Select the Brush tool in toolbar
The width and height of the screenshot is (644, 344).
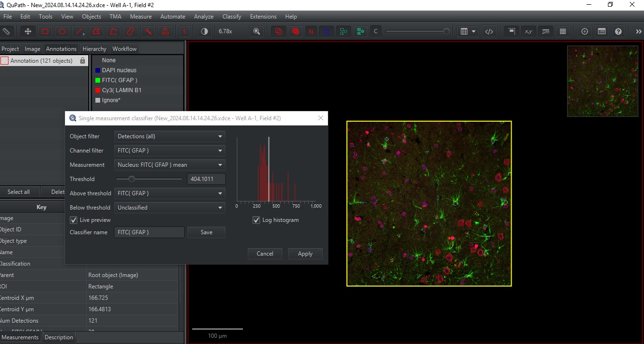(131, 31)
